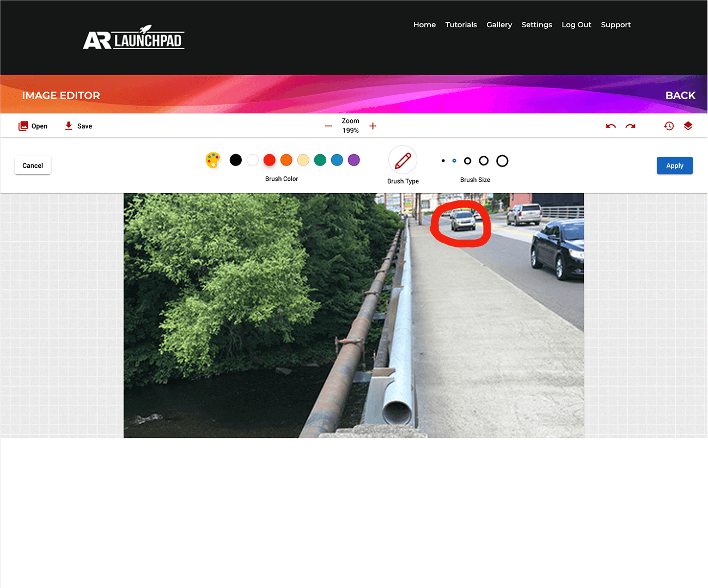Undo the last brush stroke
This screenshot has height=588, width=708.
pyautogui.click(x=611, y=126)
